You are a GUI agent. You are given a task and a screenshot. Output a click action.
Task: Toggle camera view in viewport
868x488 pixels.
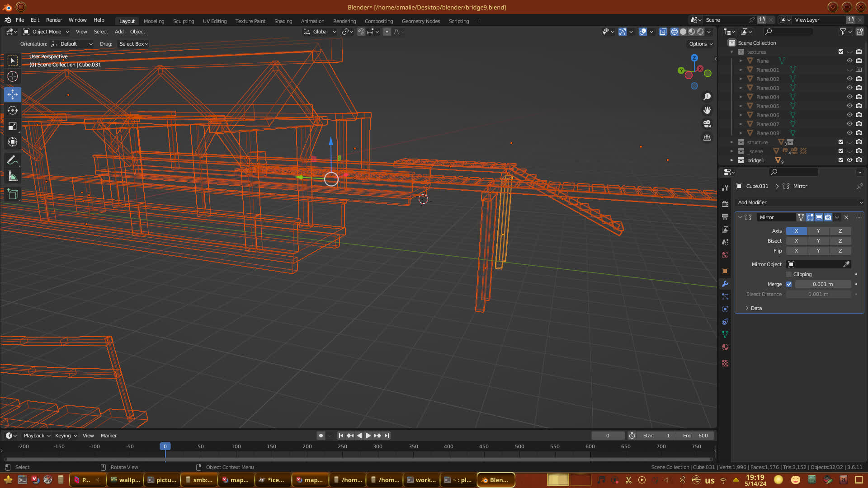[x=707, y=124]
